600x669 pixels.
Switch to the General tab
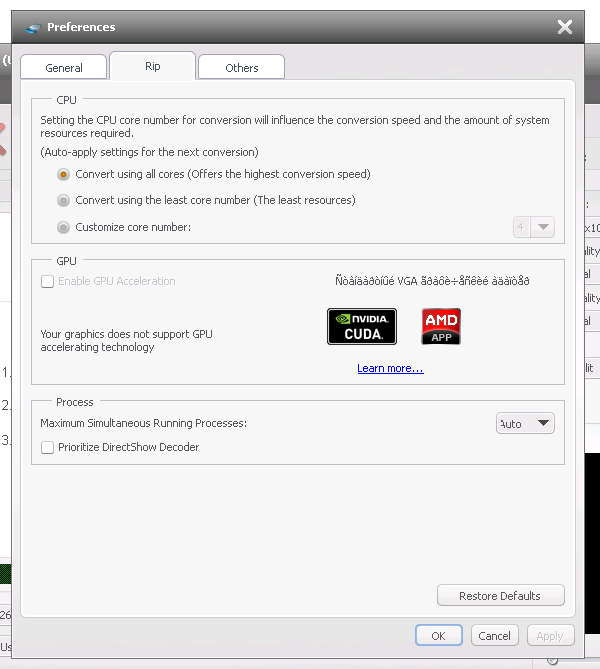tap(64, 67)
